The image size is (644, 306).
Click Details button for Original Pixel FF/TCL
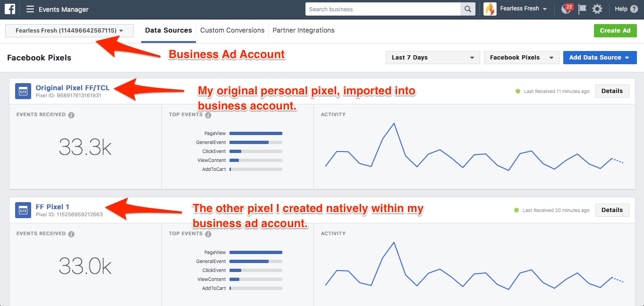[612, 91]
